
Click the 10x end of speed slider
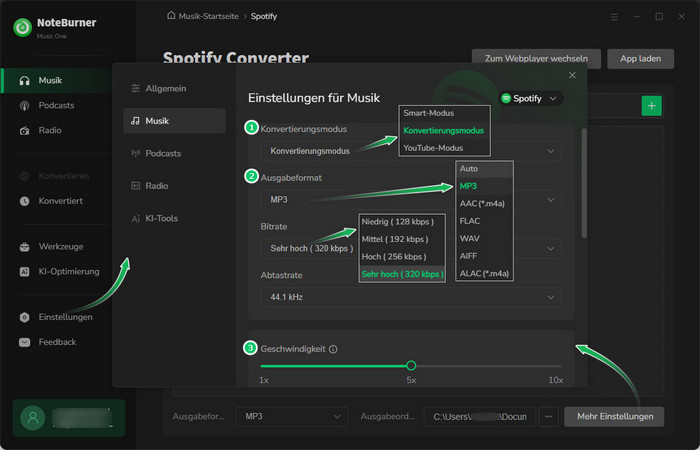click(560, 366)
